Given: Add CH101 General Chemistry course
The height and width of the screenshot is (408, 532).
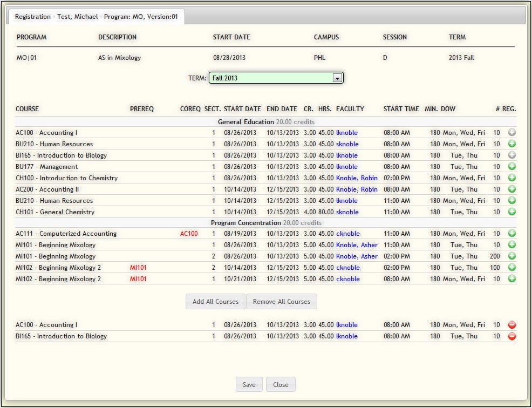Looking at the screenshot, I should pos(512,212).
